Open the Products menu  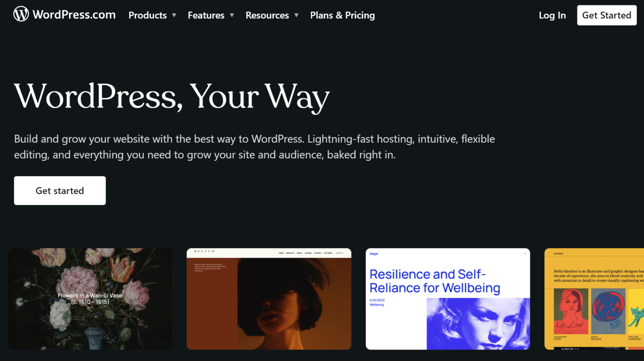(148, 16)
